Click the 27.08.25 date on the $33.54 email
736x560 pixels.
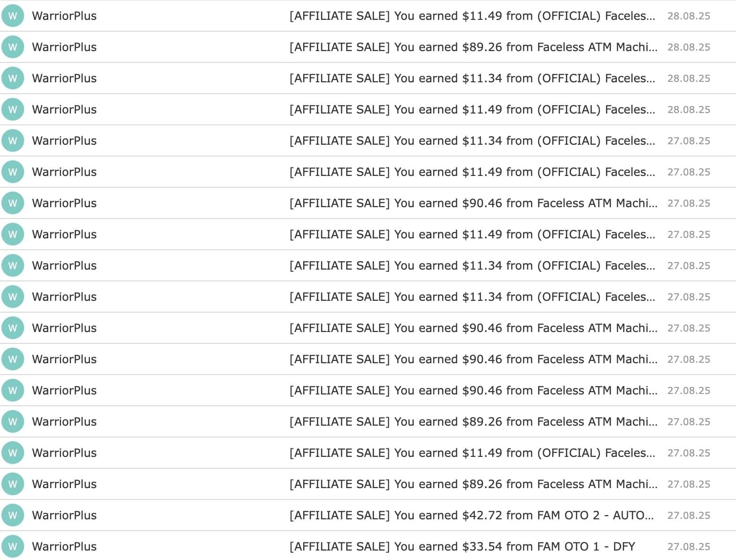[x=689, y=546]
